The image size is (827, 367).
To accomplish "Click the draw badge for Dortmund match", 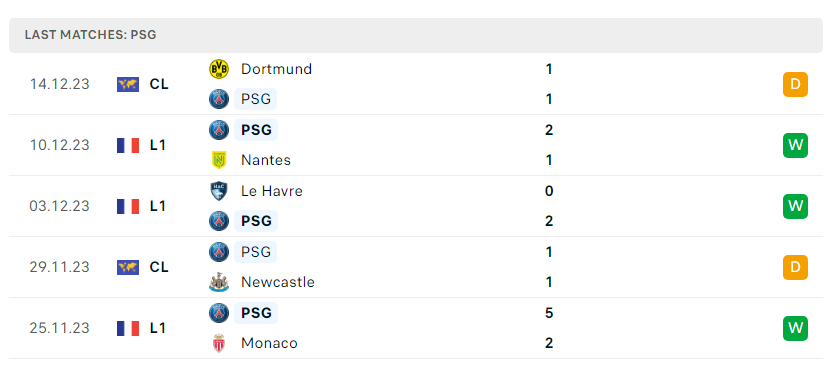I will (x=795, y=84).
